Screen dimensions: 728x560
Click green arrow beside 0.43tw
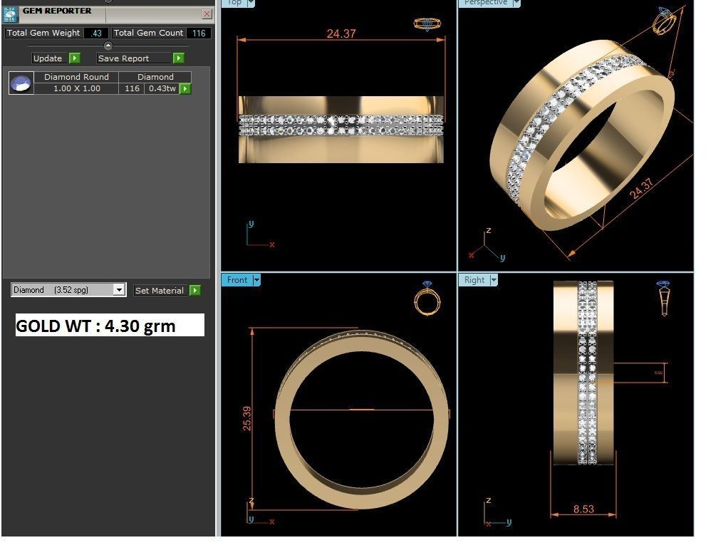point(185,88)
